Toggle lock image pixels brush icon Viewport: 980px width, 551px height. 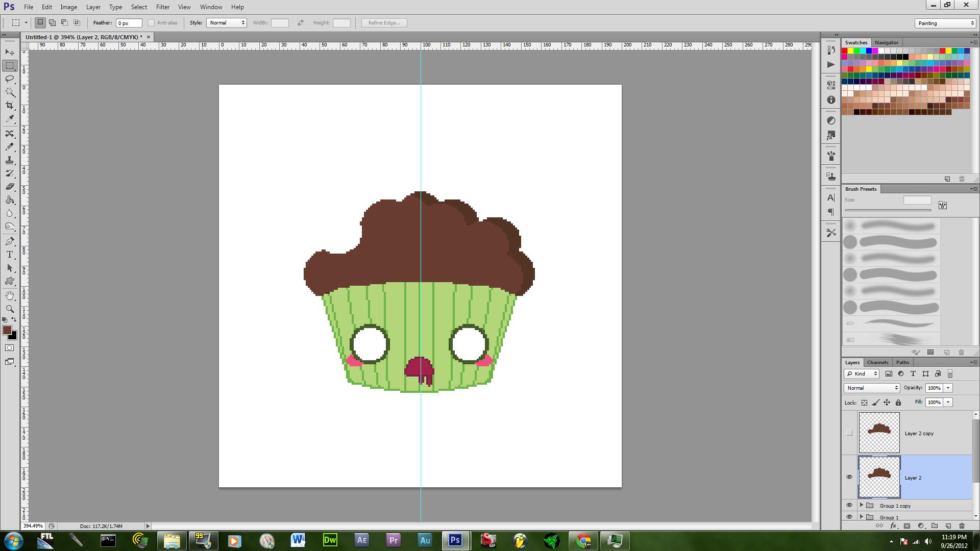pos(876,403)
